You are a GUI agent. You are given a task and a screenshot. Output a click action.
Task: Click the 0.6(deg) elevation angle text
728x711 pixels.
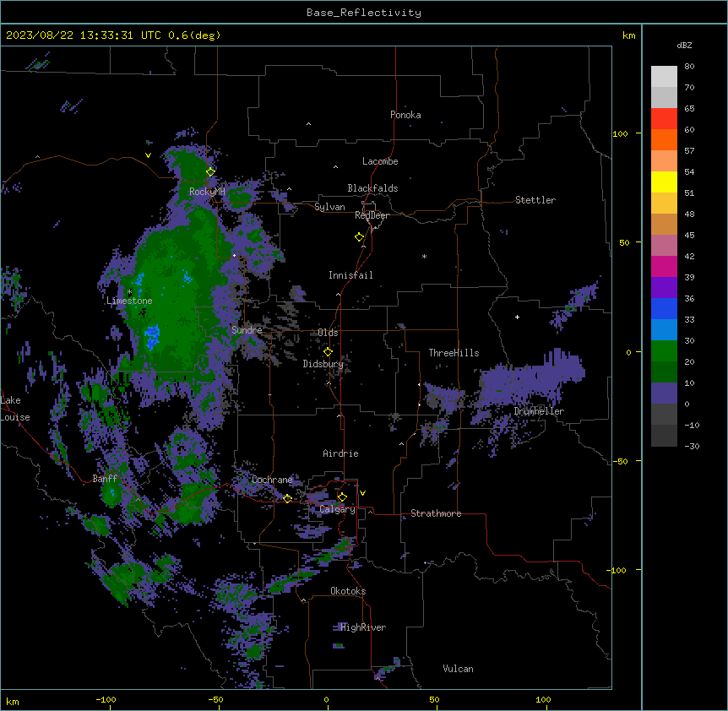click(x=194, y=35)
